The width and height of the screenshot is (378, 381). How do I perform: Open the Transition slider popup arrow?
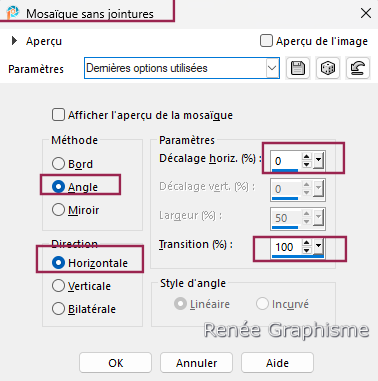coord(318,246)
